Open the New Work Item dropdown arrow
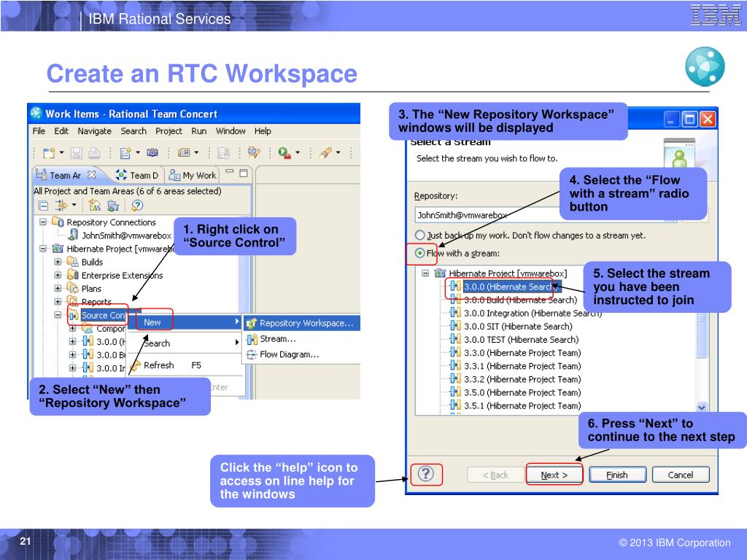The height and width of the screenshot is (560, 747). click(138, 153)
